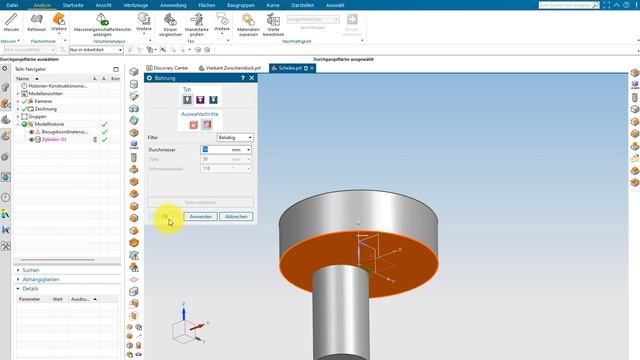Click the first Auswahlschritte selection step icon
Screen dimensions: 640x360
tap(193, 125)
